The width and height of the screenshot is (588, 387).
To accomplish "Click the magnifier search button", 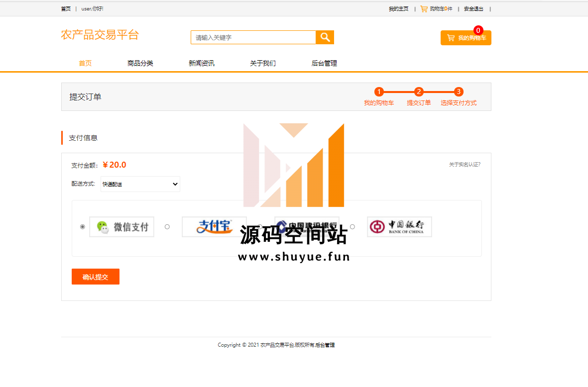I will click(x=325, y=37).
